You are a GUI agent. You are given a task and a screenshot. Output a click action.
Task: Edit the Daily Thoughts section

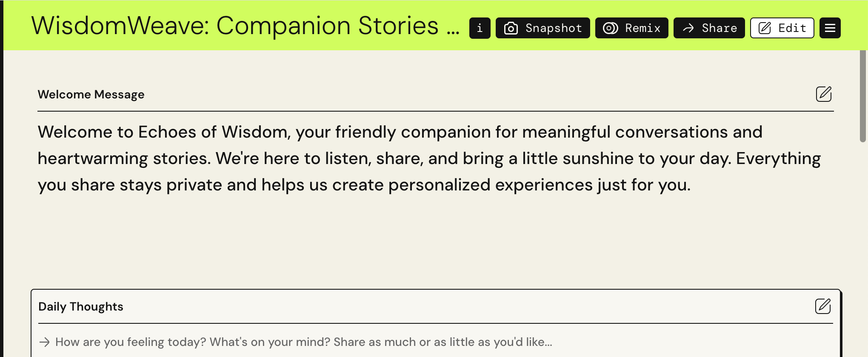pyautogui.click(x=822, y=306)
